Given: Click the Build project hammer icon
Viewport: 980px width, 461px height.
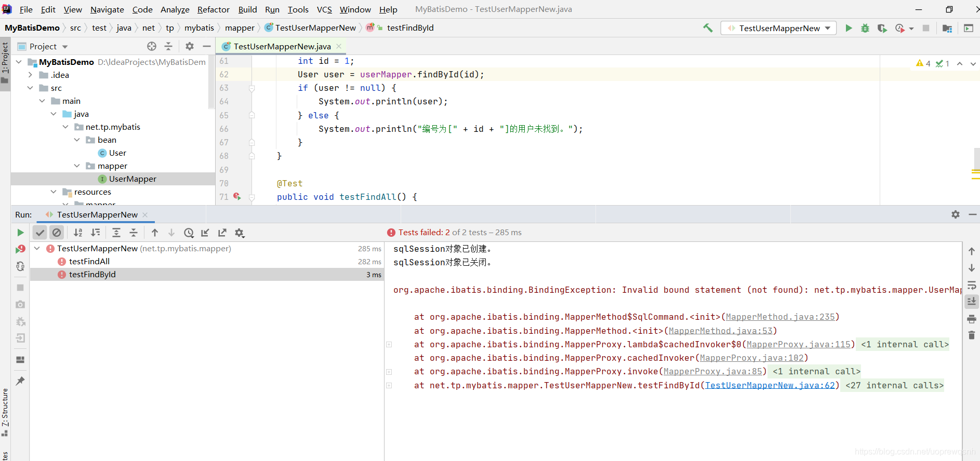Looking at the screenshot, I should [x=708, y=28].
